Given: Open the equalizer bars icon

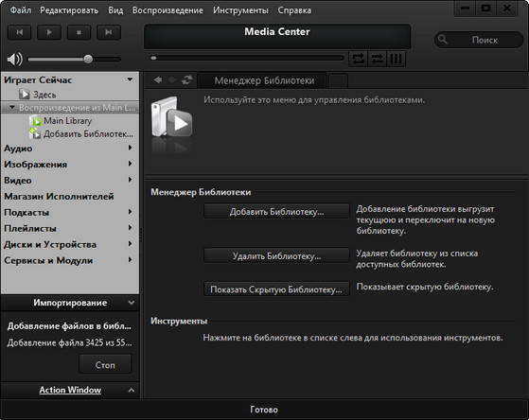Looking at the screenshot, I should [x=397, y=59].
